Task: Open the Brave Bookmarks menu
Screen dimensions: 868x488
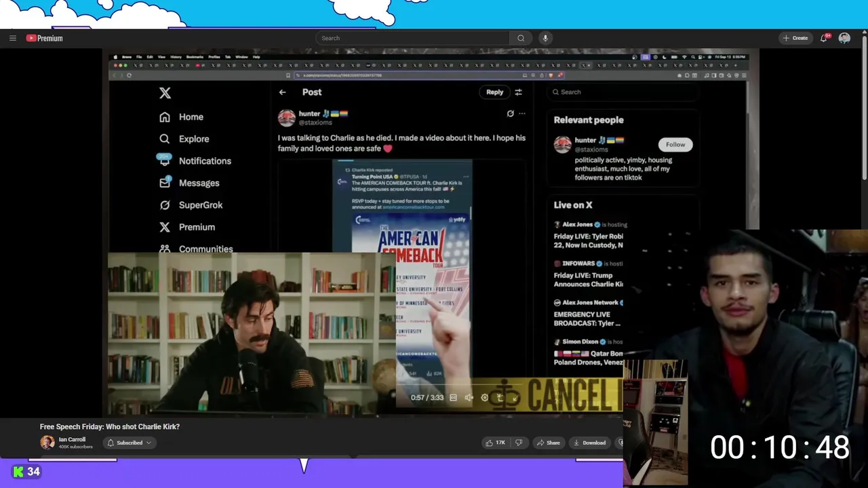Action: coord(195,57)
